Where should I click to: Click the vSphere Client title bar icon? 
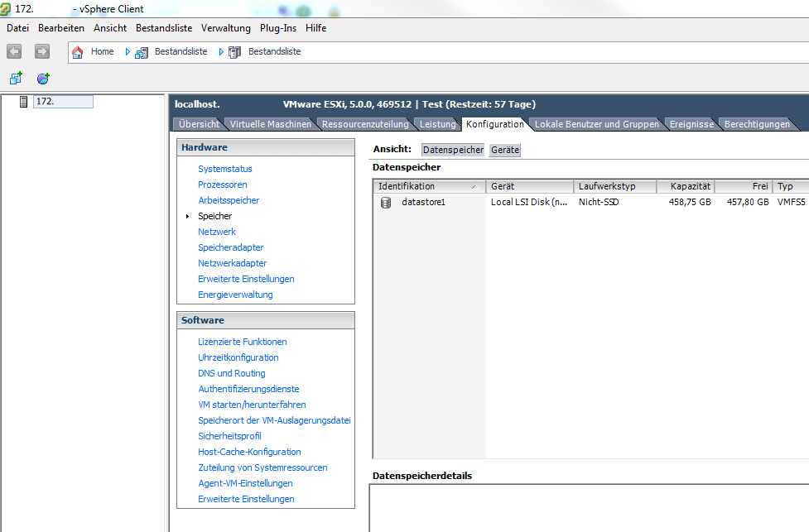(5, 9)
